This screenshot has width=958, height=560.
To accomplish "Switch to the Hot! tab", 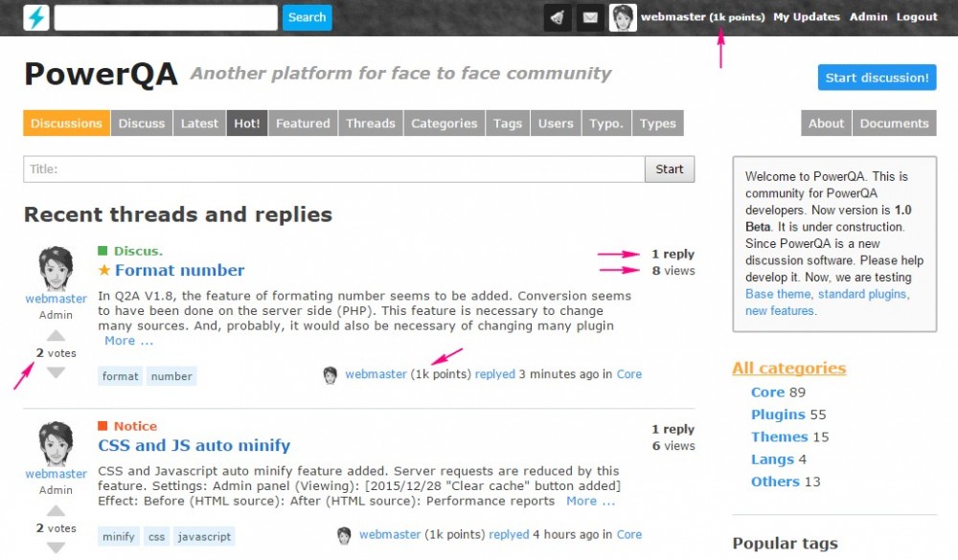I will [246, 123].
